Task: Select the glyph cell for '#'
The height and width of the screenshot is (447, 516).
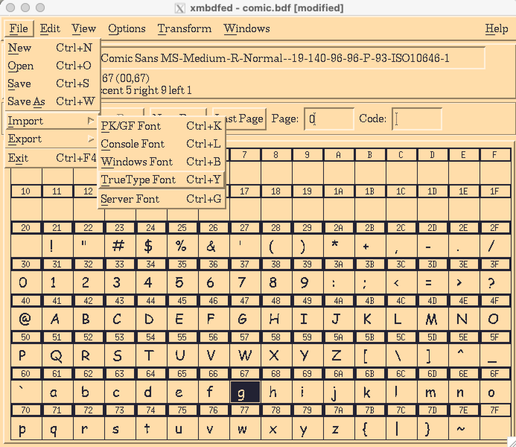Action: [120, 246]
